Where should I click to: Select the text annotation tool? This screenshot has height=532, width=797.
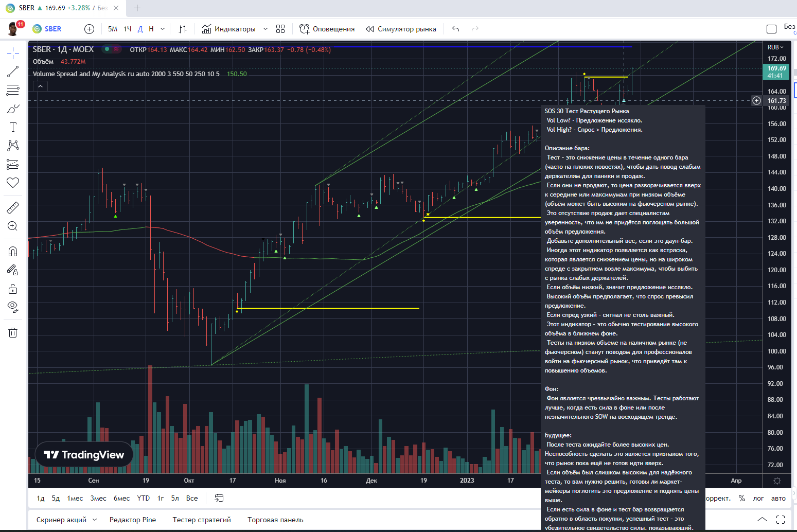(13, 127)
